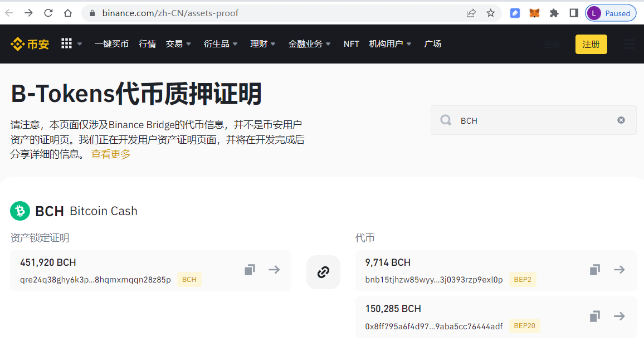Open the apps grid menu
The width and height of the screenshot is (644, 346).
[66, 43]
